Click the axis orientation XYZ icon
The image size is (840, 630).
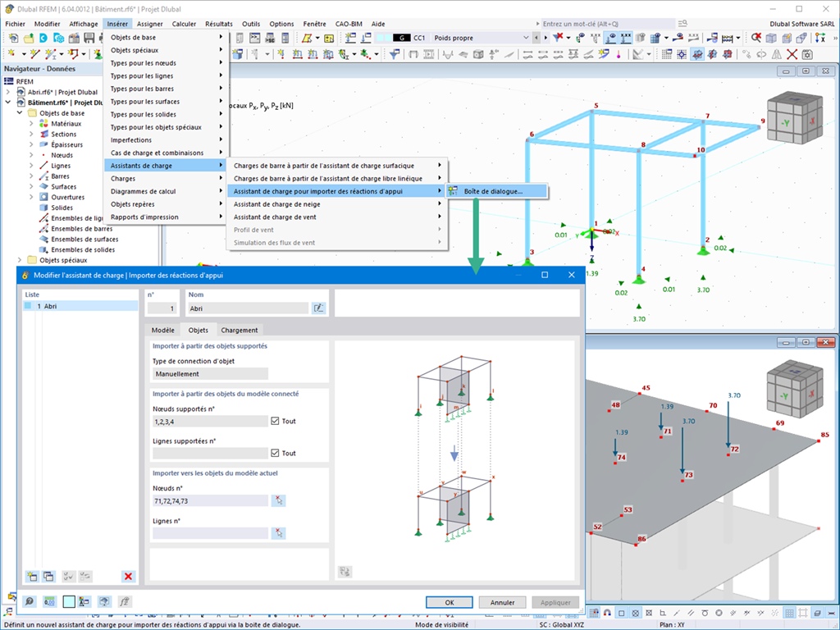(820, 38)
